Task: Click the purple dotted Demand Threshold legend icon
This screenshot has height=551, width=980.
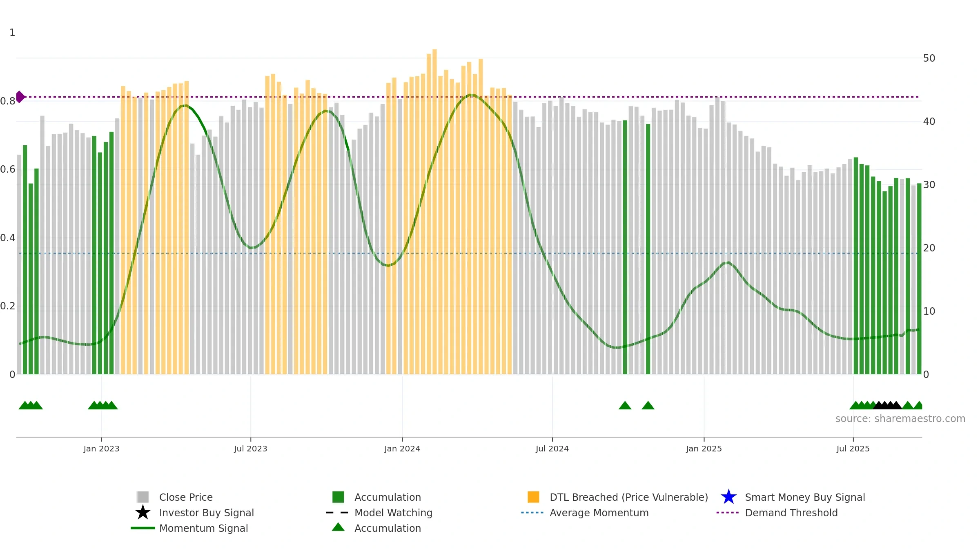Action: coord(728,513)
